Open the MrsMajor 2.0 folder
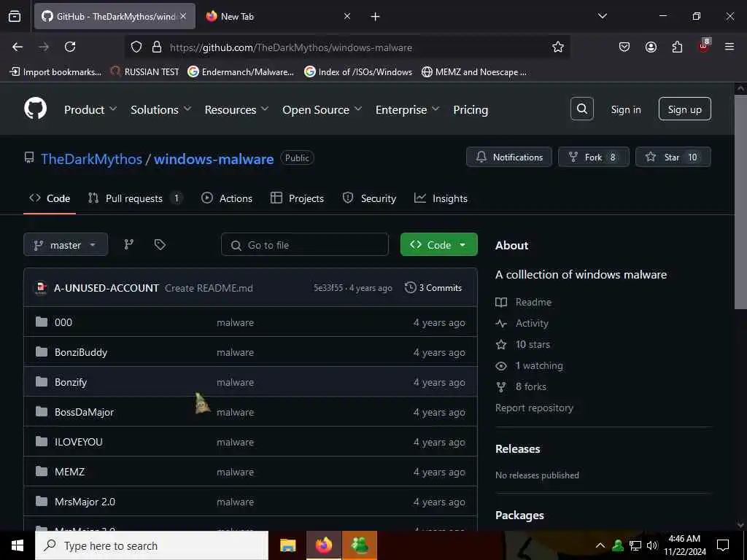747x560 pixels. (85, 502)
